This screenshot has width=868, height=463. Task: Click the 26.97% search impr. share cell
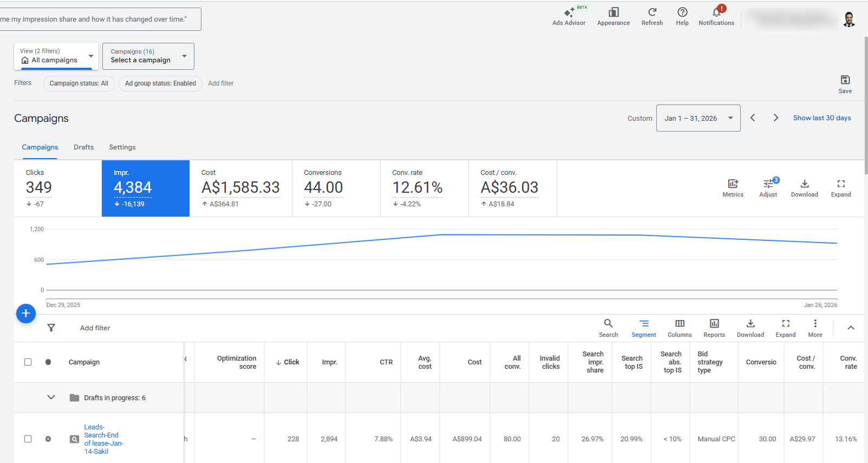[592, 439]
